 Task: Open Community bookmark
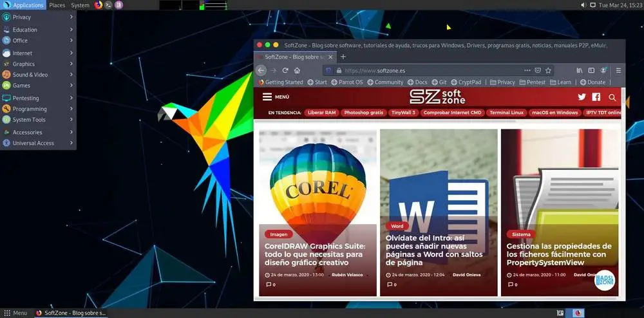pos(385,82)
